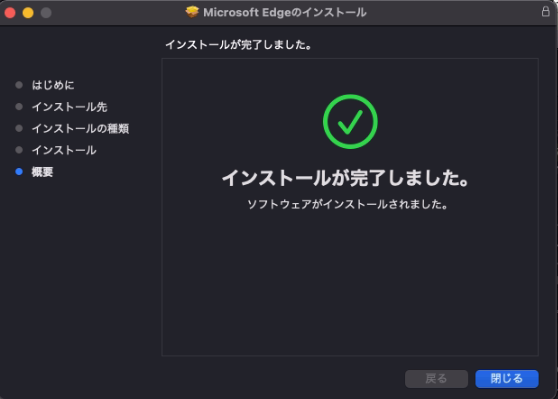Click the small インストールが完了しました。 header above pane
Screen dimensions: 558x399
click(238, 45)
